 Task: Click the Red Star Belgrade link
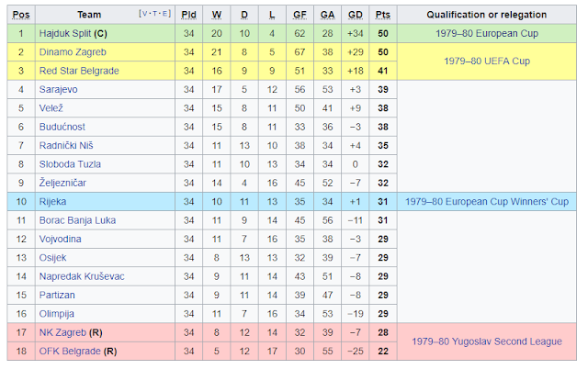click(x=79, y=71)
